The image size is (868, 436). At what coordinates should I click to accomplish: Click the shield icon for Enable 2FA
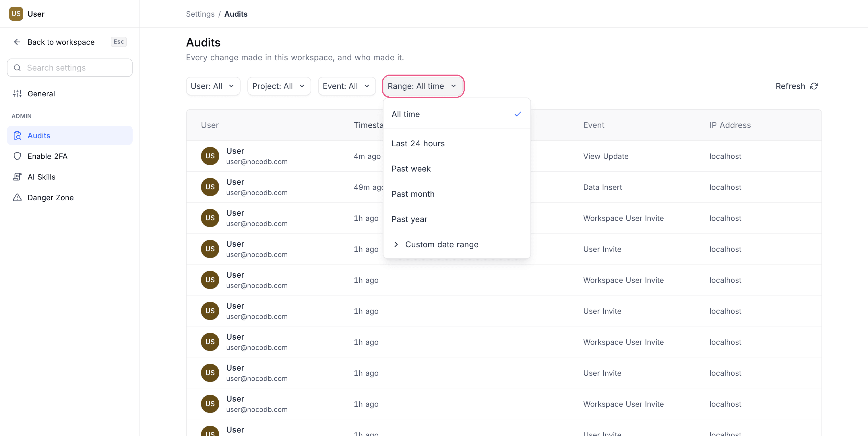(17, 156)
